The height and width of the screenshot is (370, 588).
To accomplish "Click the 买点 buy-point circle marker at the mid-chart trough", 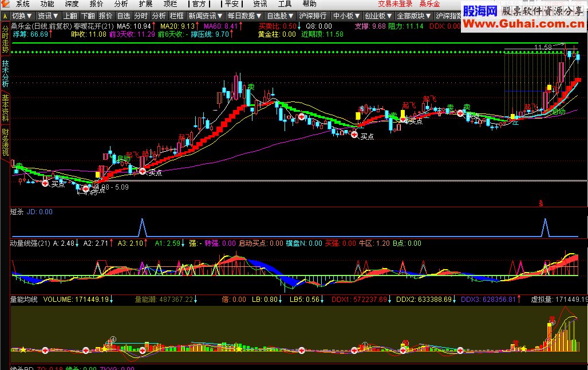I will [354, 135].
